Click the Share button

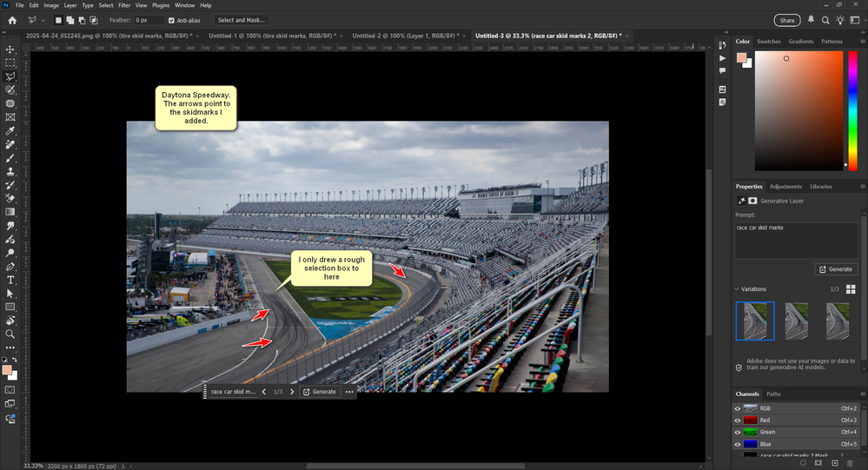tap(787, 21)
